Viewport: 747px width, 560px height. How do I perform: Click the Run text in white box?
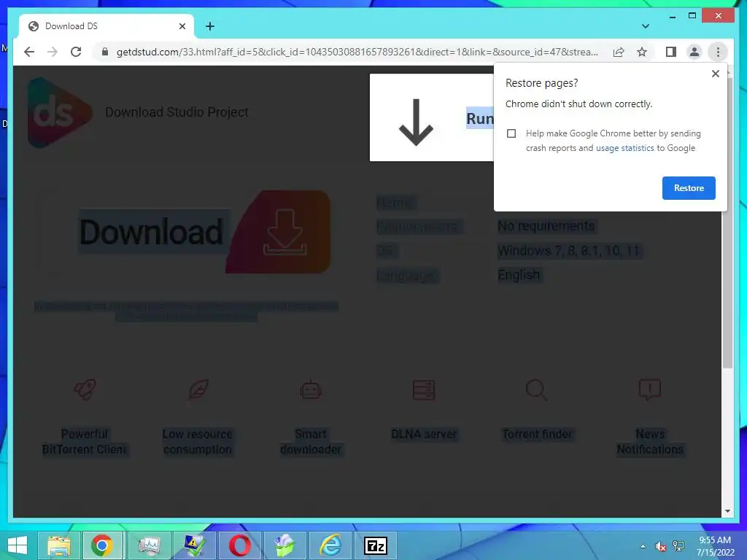click(x=480, y=118)
